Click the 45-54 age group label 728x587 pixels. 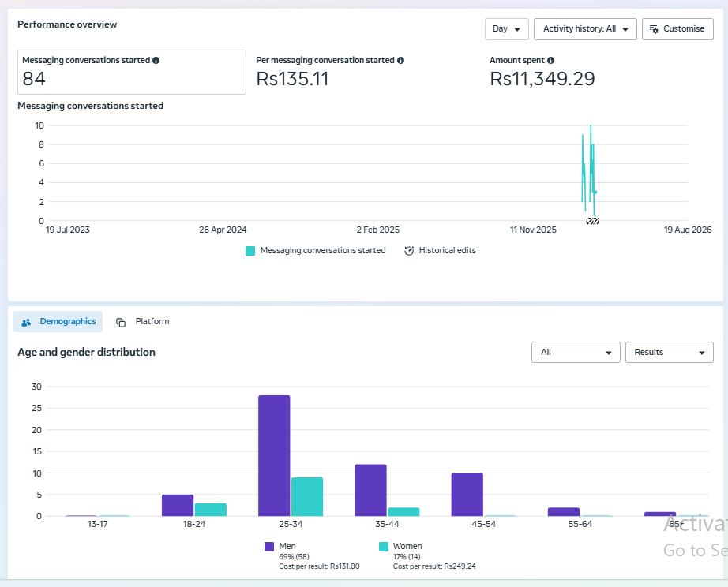(x=484, y=524)
